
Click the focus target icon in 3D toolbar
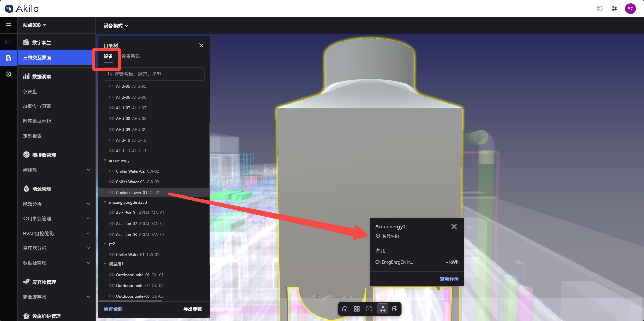pos(369,309)
